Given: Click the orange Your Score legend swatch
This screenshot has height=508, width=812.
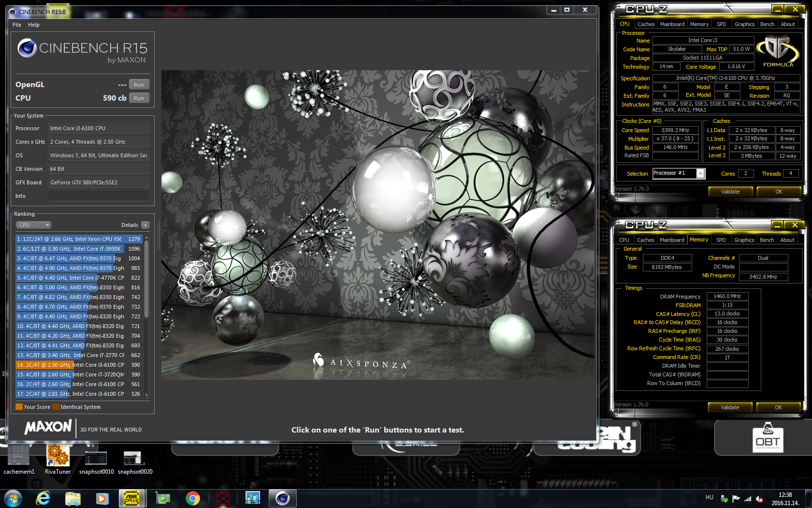Looking at the screenshot, I should [x=19, y=407].
